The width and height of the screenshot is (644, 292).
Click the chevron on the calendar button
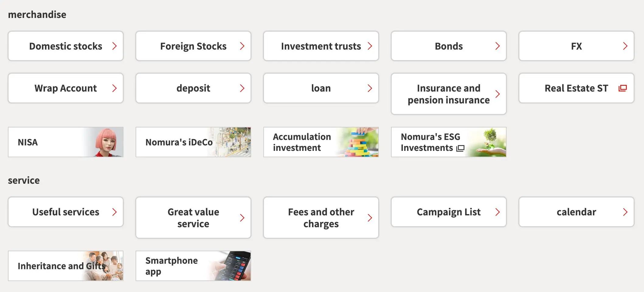[x=625, y=212]
